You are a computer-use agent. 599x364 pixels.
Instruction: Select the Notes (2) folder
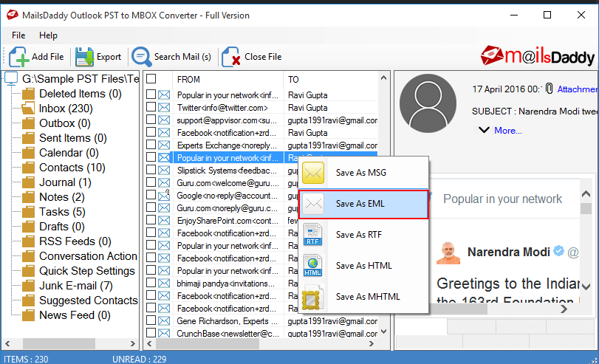point(61,197)
